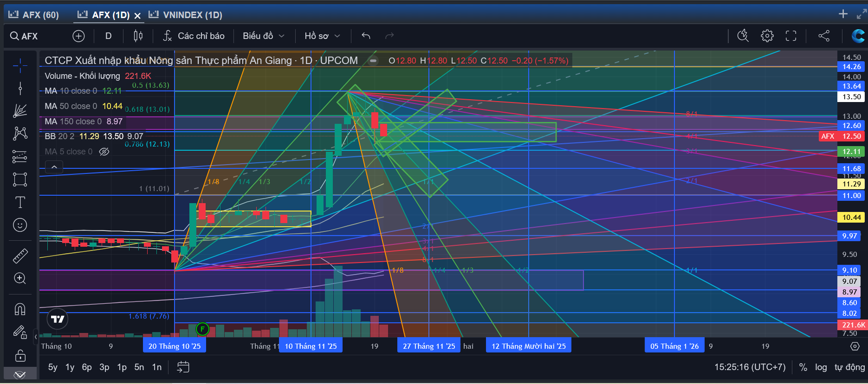The width and height of the screenshot is (868, 384).
Task: Toggle percent price scale
Action: (x=803, y=367)
